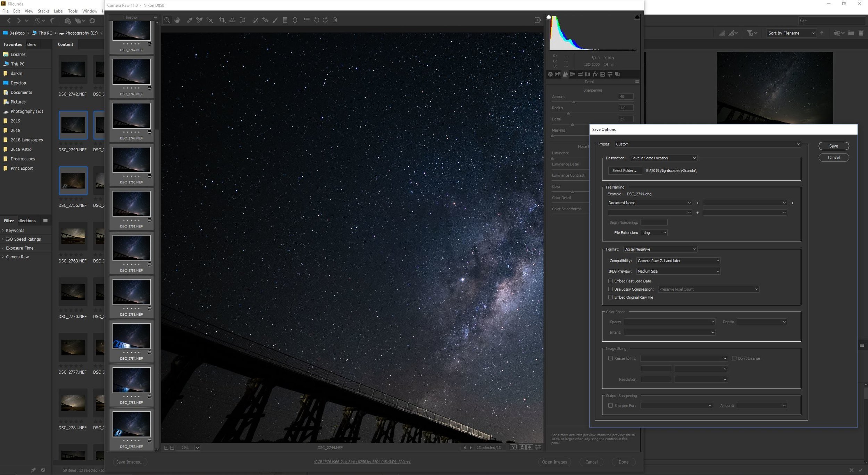
Task: Toggle the Resize to Fit checkbox
Action: click(x=610, y=358)
